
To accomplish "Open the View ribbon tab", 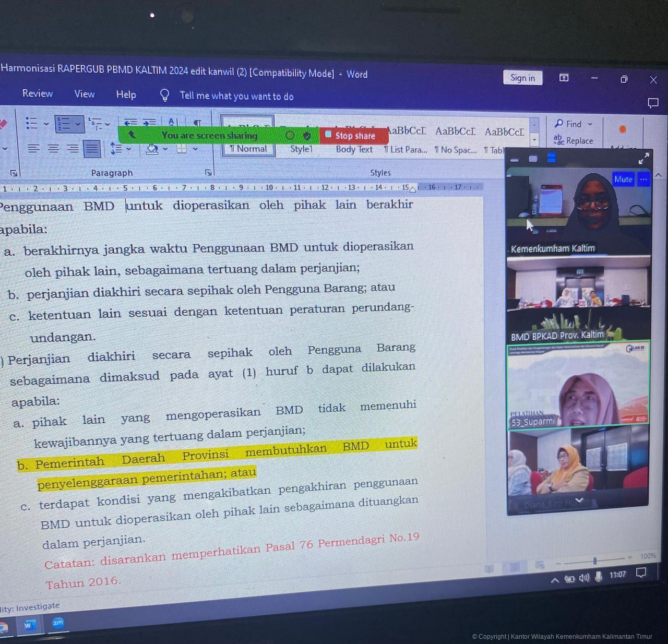I will (85, 94).
